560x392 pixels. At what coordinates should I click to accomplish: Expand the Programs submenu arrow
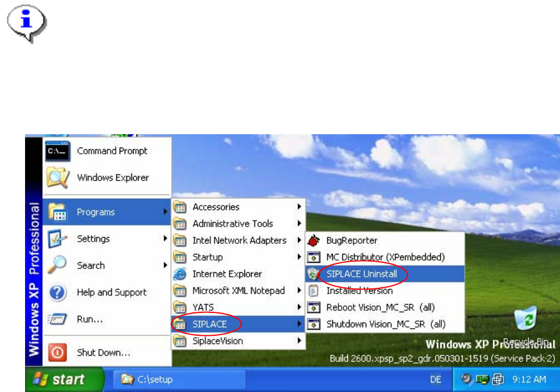point(165,212)
